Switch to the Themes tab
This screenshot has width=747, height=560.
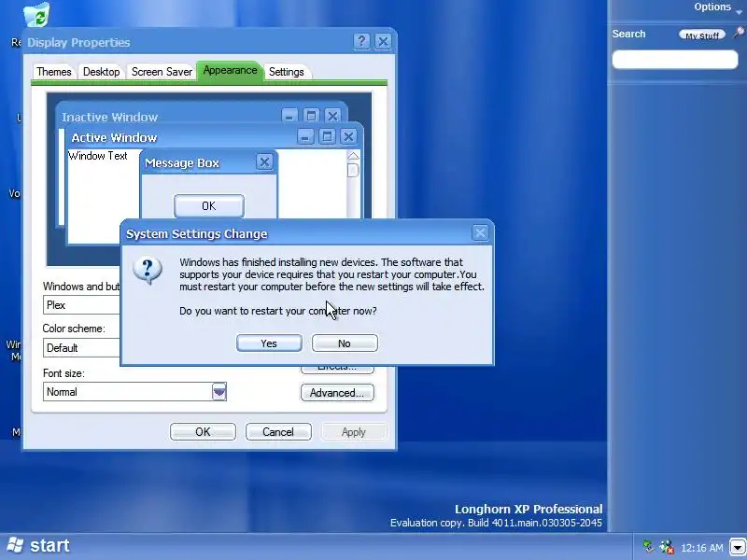(x=54, y=72)
